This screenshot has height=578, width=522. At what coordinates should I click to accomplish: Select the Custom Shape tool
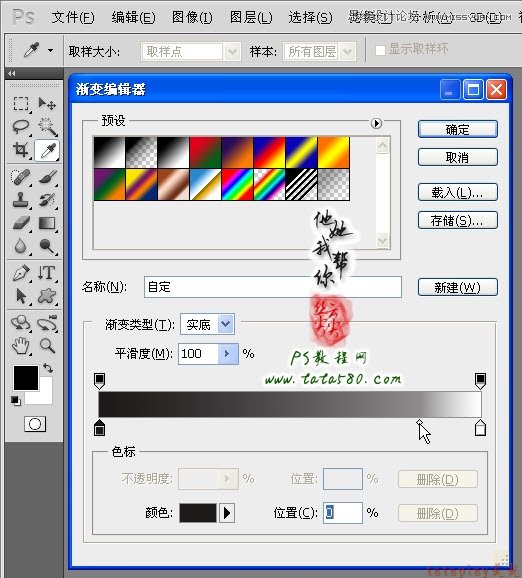tap(48, 296)
